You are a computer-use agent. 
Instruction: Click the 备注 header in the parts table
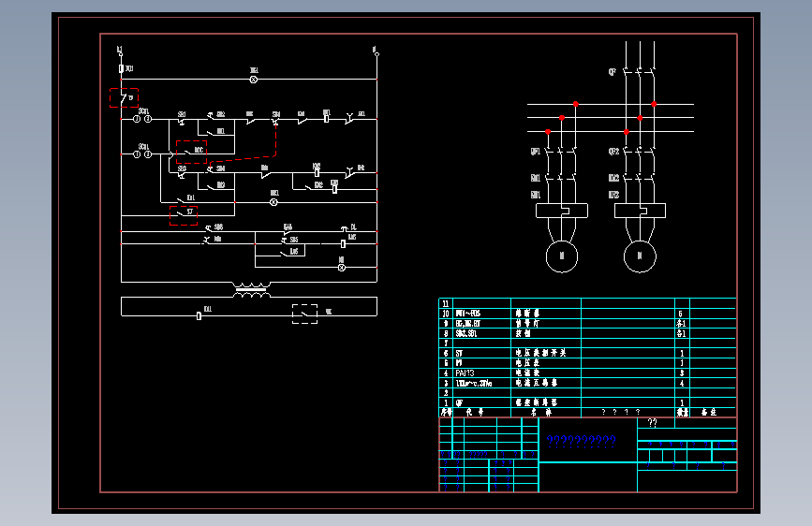pos(709,412)
